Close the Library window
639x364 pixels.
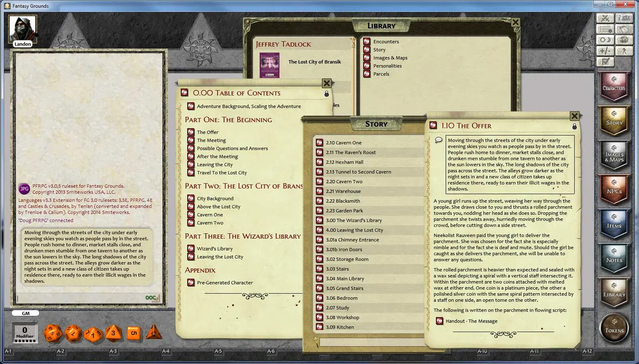pos(515,22)
